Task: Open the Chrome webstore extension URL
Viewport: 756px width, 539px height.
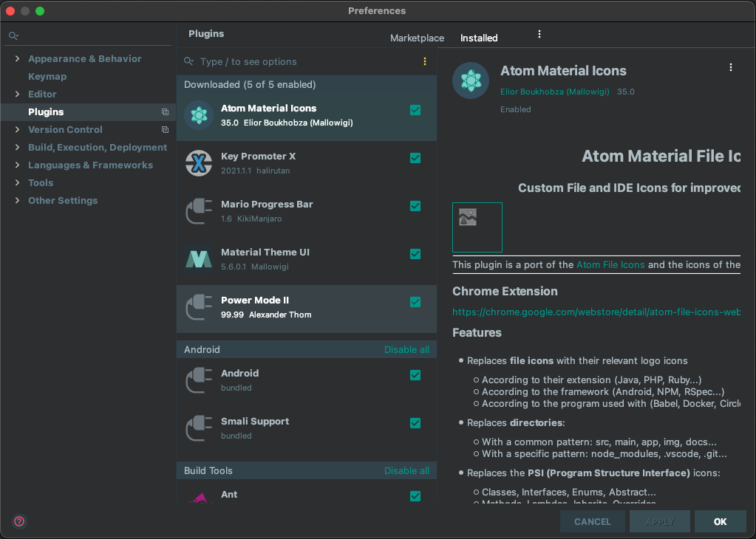Action: point(596,312)
